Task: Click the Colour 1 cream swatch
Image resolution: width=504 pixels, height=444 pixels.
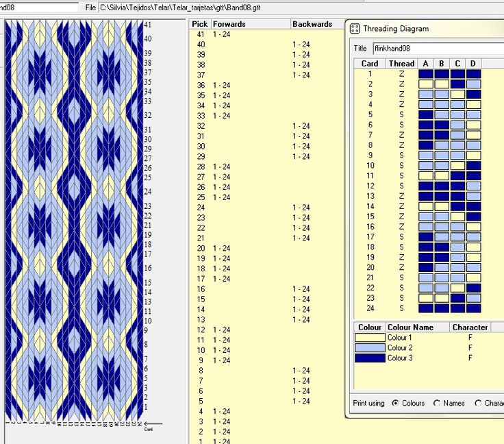Action: click(370, 337)
